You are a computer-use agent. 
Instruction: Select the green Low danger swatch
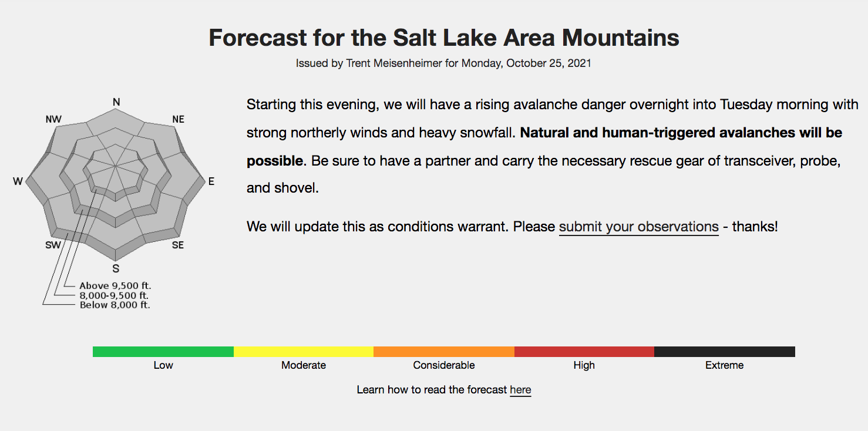coord(163,352)
